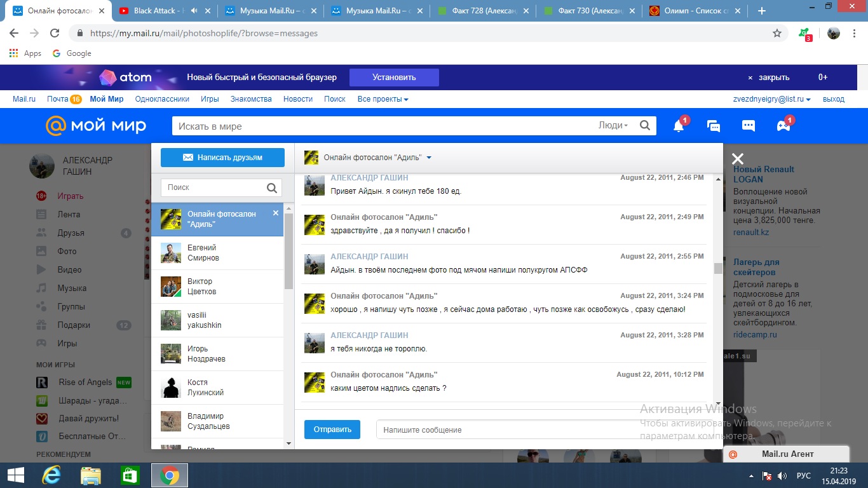Open Друзья in left sidebar
Screen dimensions: 868x488
pyautogui.click(x=71, y=233)
